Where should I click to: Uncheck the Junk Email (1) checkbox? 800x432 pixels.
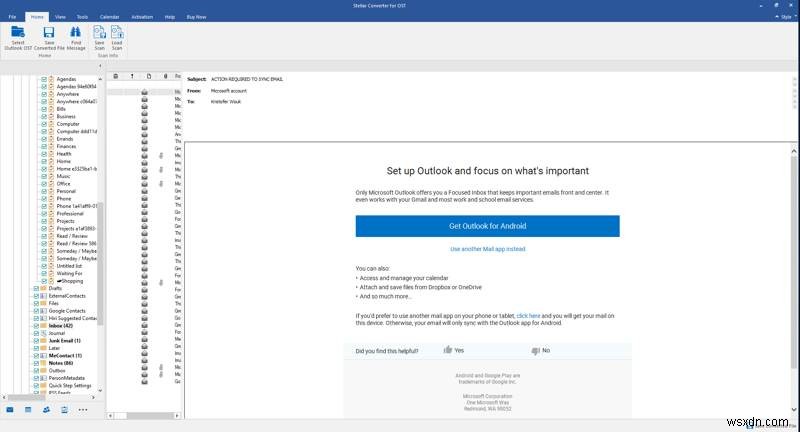point(36,341)
